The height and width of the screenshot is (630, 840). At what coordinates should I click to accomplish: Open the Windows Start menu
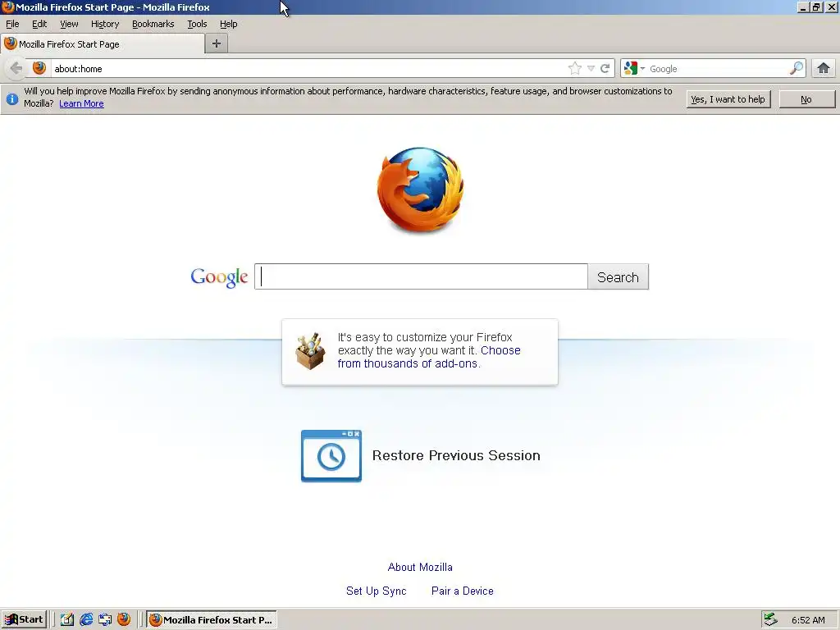point(24,619)
